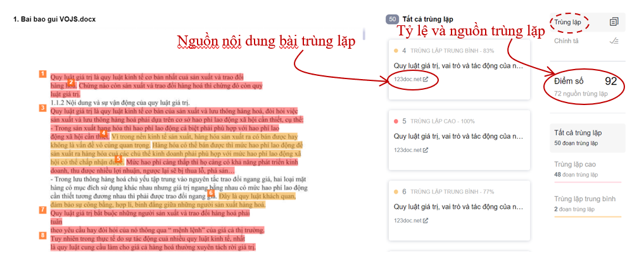This screenshot has height=262, width=644.
Task: Click the yellow dot on card 4
Action: pyautogui.click(x=396, y=51)
